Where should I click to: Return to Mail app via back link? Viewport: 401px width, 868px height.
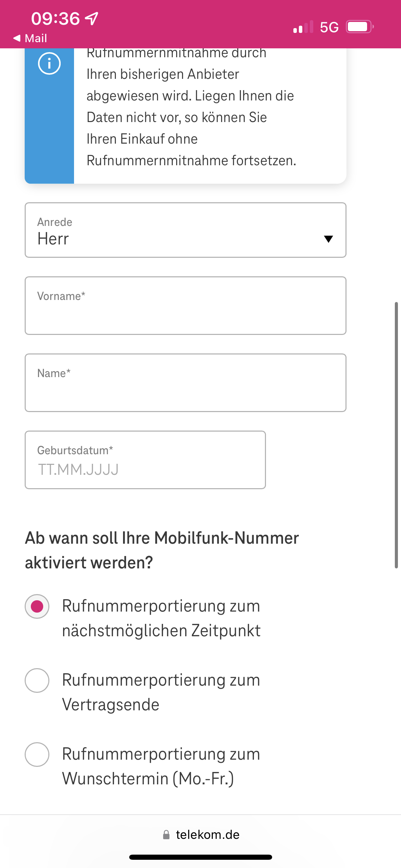30,38
